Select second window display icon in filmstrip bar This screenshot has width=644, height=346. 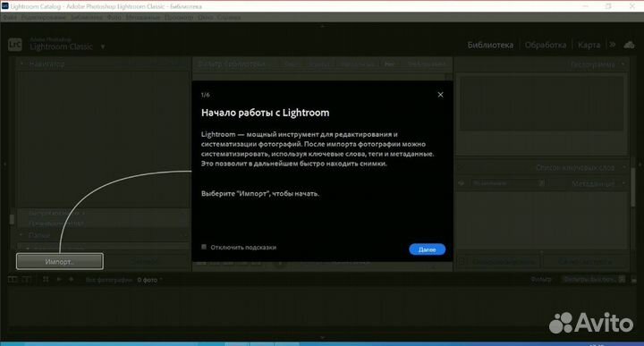[x=27, y=280]
